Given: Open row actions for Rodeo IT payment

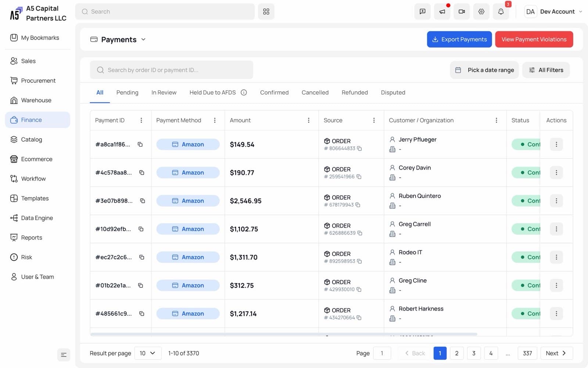Looking at the screenshot, I should pos(556,257).
